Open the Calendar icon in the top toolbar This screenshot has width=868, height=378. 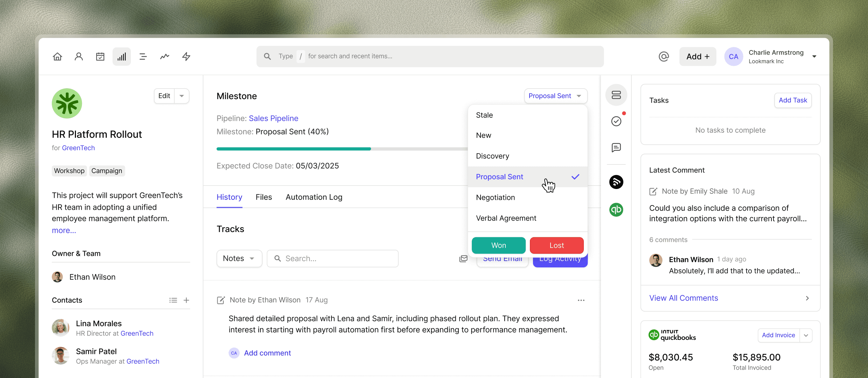(x=100, y=56)
